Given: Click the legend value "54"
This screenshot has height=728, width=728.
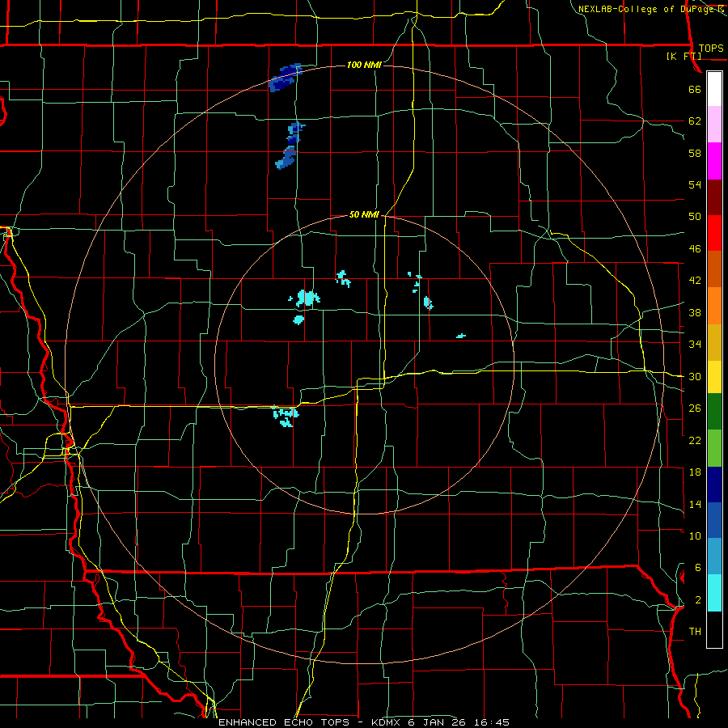Looking at the screenshot, I should 695,184.
